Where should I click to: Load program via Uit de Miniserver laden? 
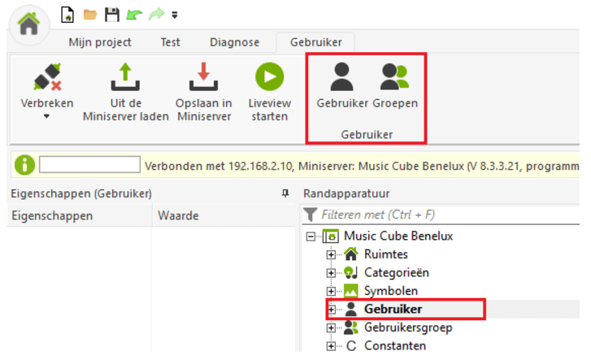coord(125,78)
